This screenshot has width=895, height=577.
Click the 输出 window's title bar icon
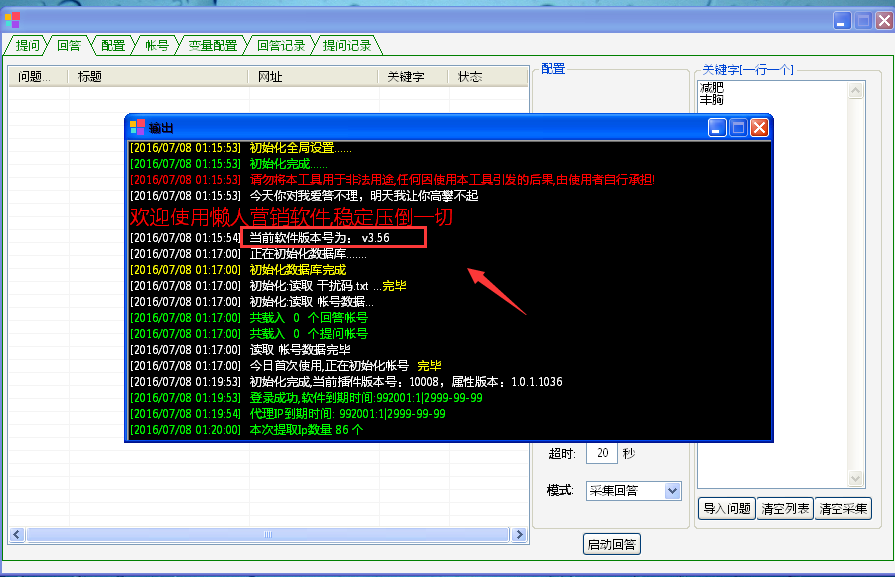point(137,127)
